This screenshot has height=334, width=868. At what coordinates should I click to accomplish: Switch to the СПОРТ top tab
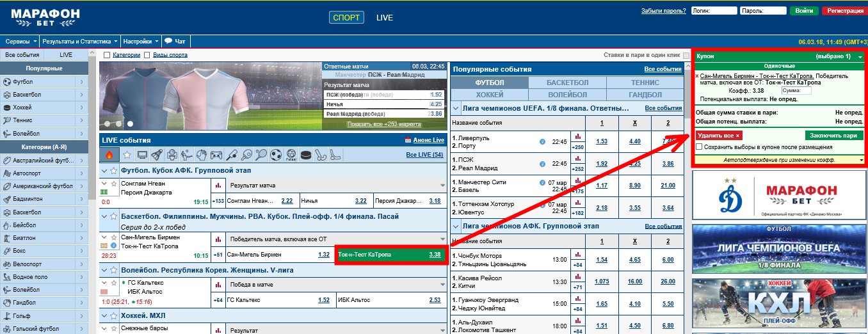point(348,17)
